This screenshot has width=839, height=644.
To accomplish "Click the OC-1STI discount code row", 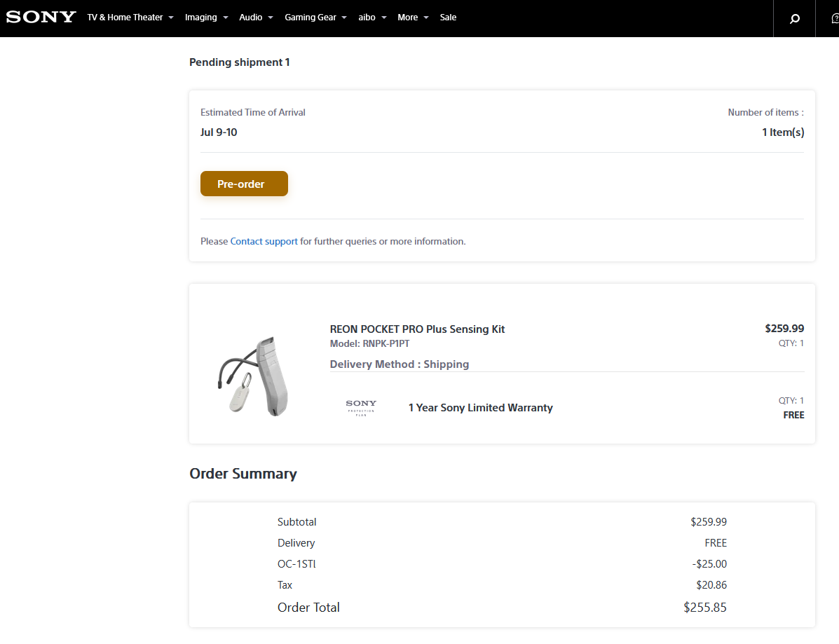I will point(502,564).
